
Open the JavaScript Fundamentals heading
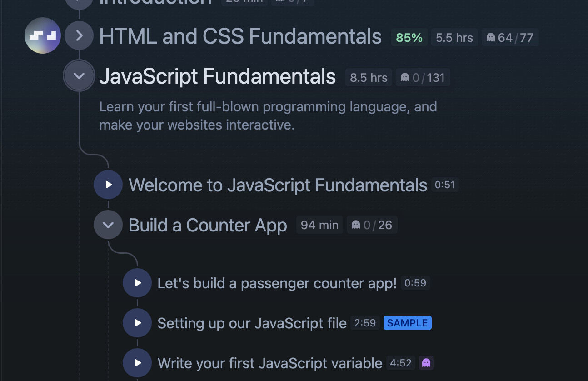click(217, 76)
